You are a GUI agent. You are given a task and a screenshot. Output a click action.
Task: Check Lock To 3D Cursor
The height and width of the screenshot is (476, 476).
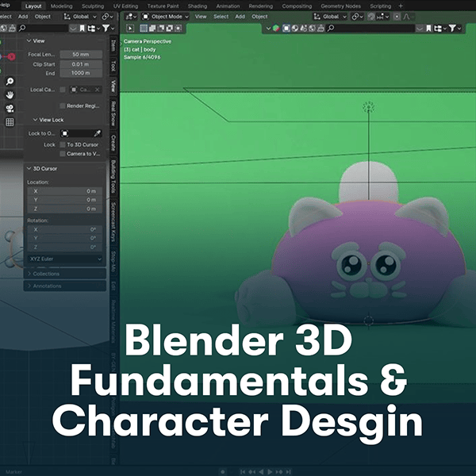point(63,144)
